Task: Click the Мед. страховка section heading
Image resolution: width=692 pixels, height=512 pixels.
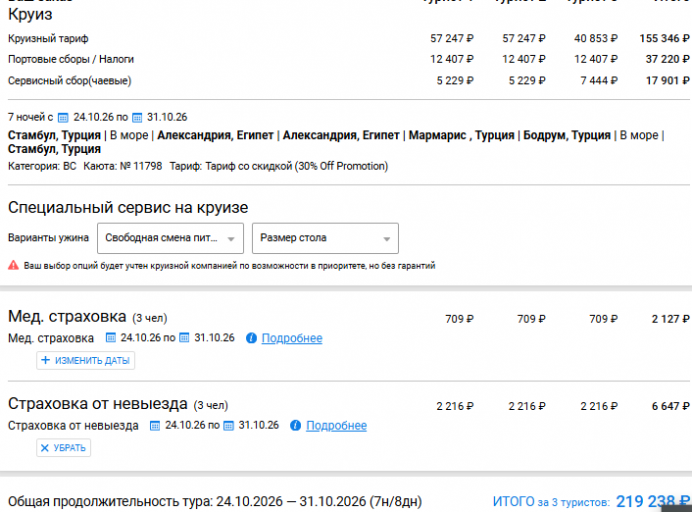Action: [x=67, y=317]
